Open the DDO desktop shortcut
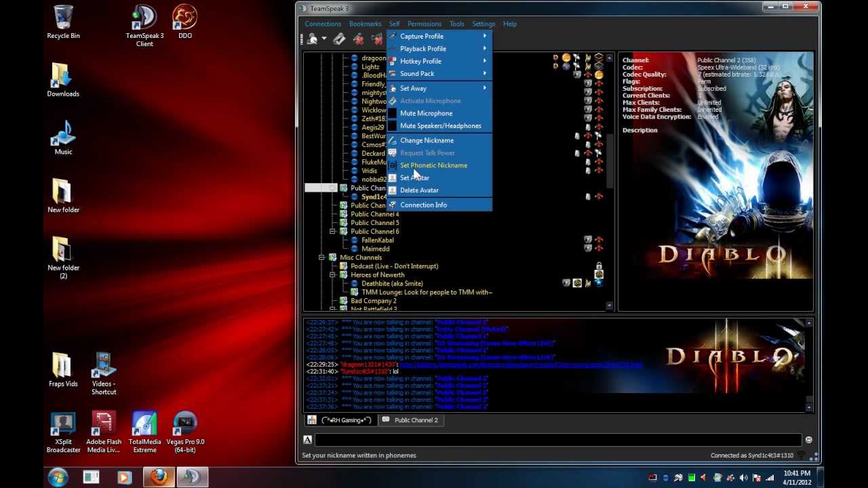This screenshot has width=868, height=488. pos(184,22)
